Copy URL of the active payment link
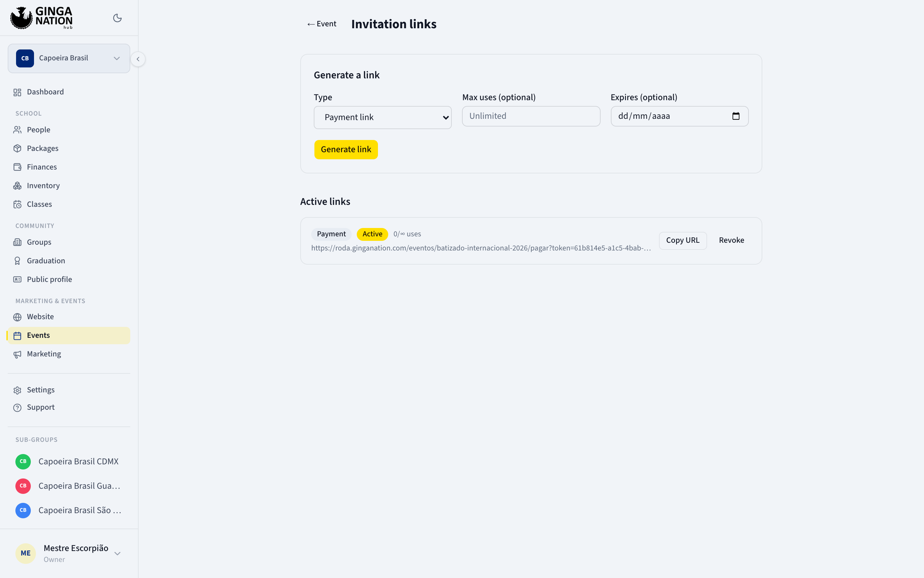Viewport: 924px width, 578px height. 683,241
